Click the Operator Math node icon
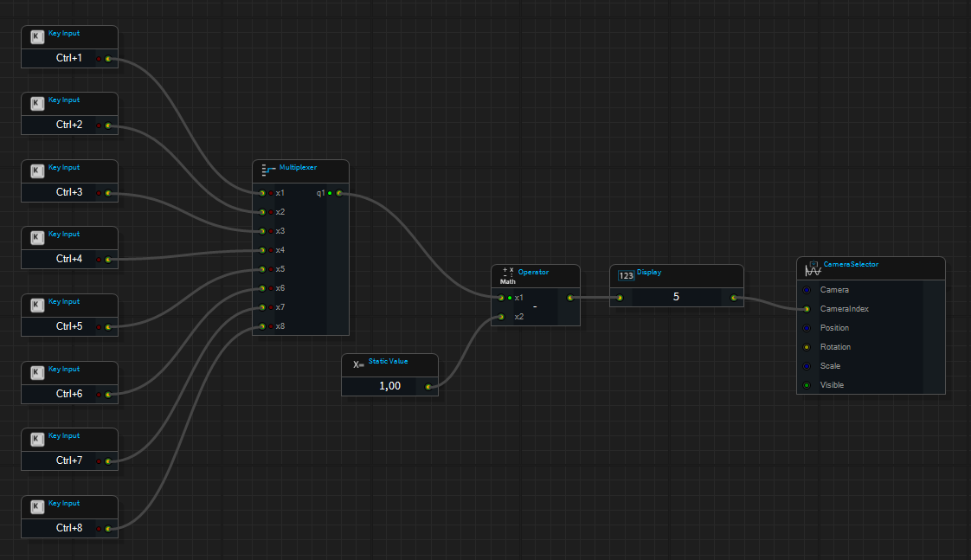Screen dimensions: 971x560 point(508,274)
